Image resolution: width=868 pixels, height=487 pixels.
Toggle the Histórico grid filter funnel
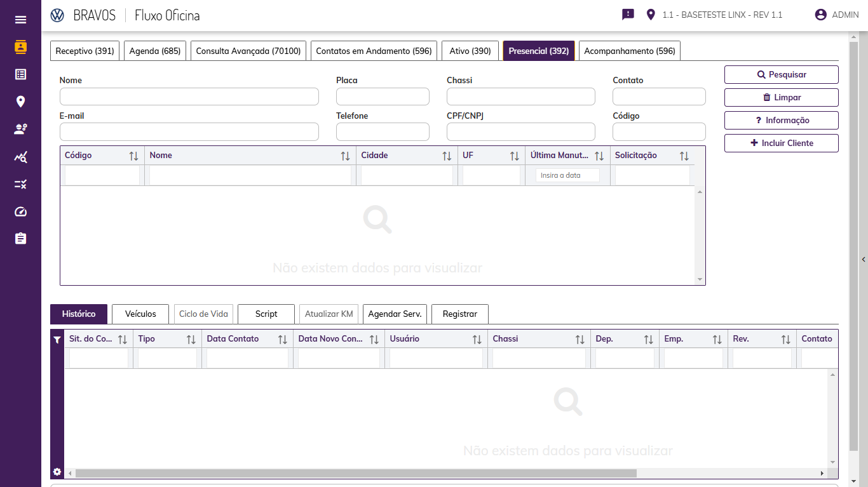pos(57,340)
